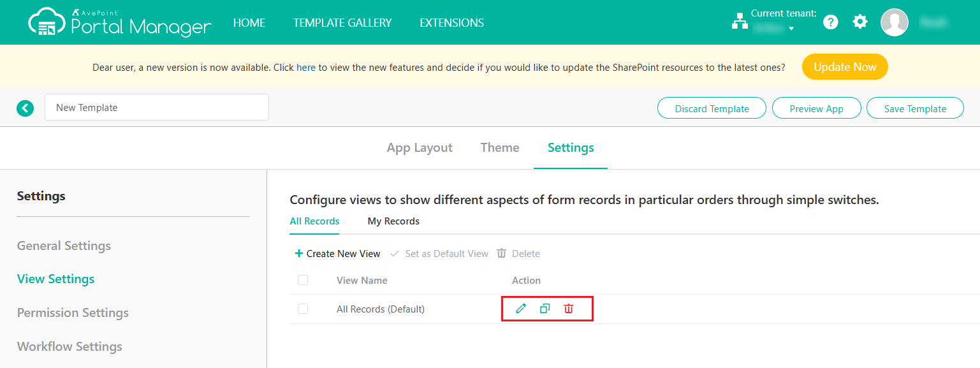Expand the current tenant dropdown arrow
Image resolution: width=980 pixels, height=368 pixels.
791,29
